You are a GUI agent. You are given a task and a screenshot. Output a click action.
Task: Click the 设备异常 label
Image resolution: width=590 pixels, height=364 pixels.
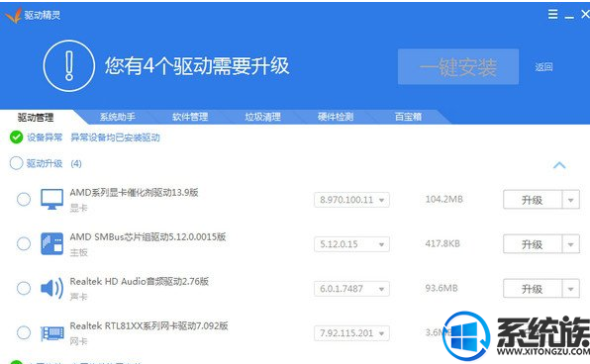(x=45, y=137)
